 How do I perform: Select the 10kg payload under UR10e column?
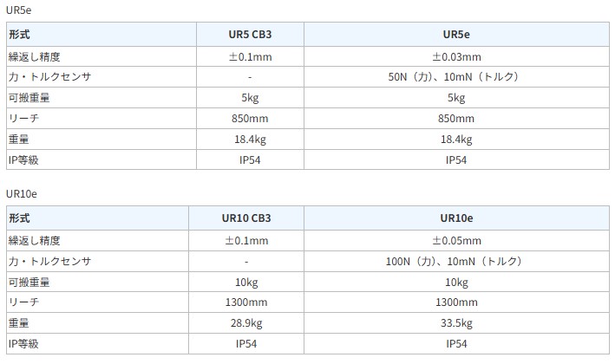pos(456,282)
